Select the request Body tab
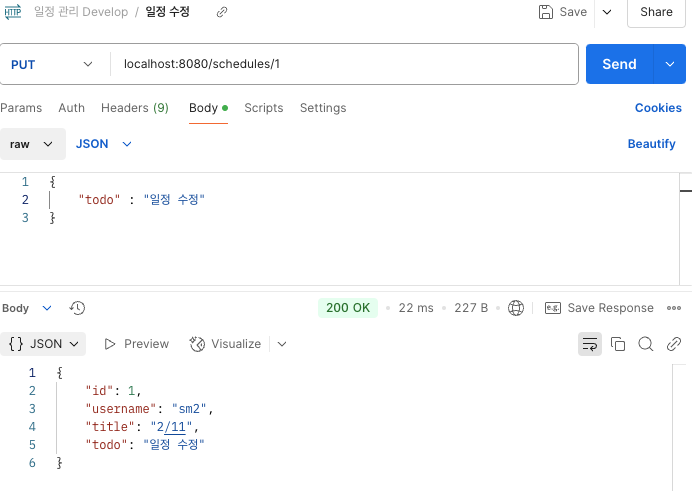Screen dimensions: 692x491 click(208, 108)
